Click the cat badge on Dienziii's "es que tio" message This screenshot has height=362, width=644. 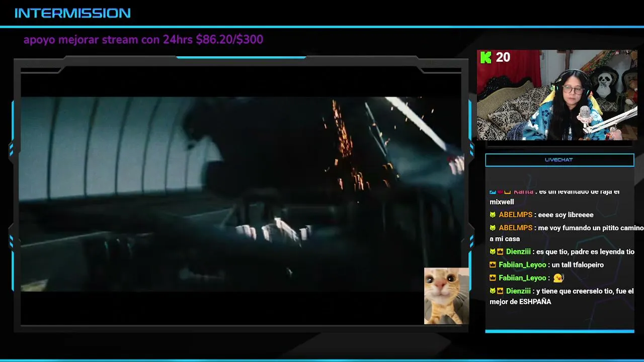tap(493, 252)
